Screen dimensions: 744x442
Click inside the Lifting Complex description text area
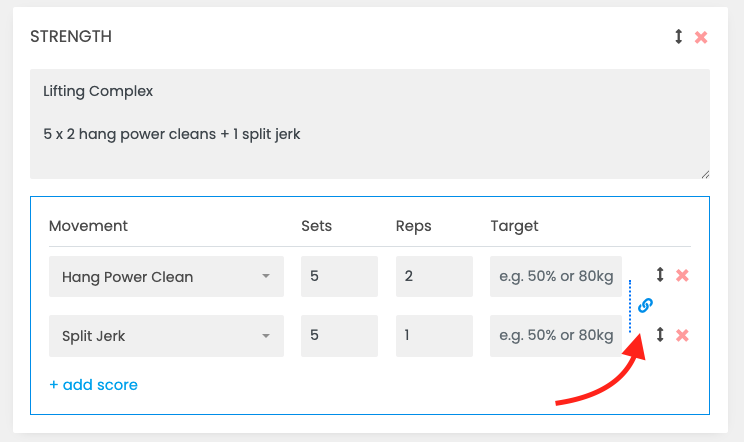coord(370,124)
